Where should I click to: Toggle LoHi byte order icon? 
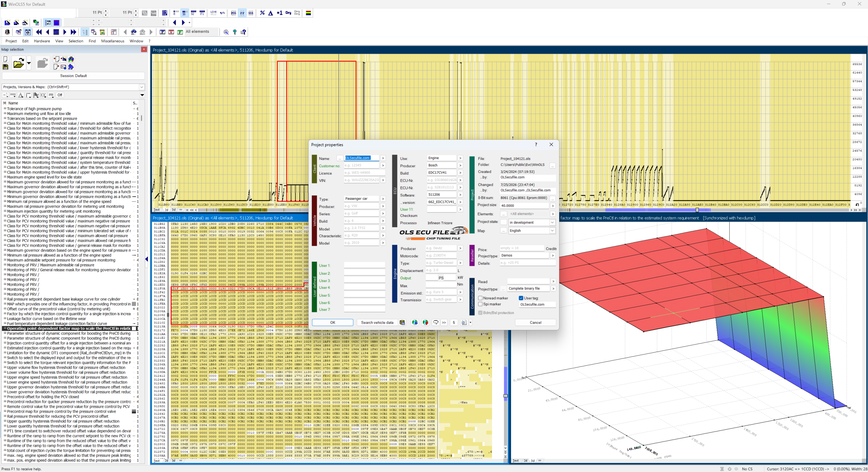point(213,13)
